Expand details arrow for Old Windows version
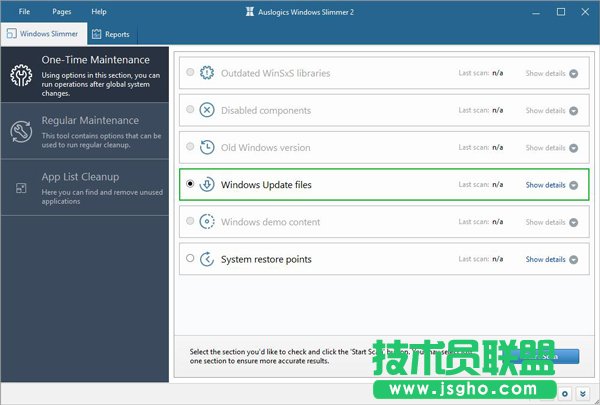 pyautogui.click(x=574, y=148)
